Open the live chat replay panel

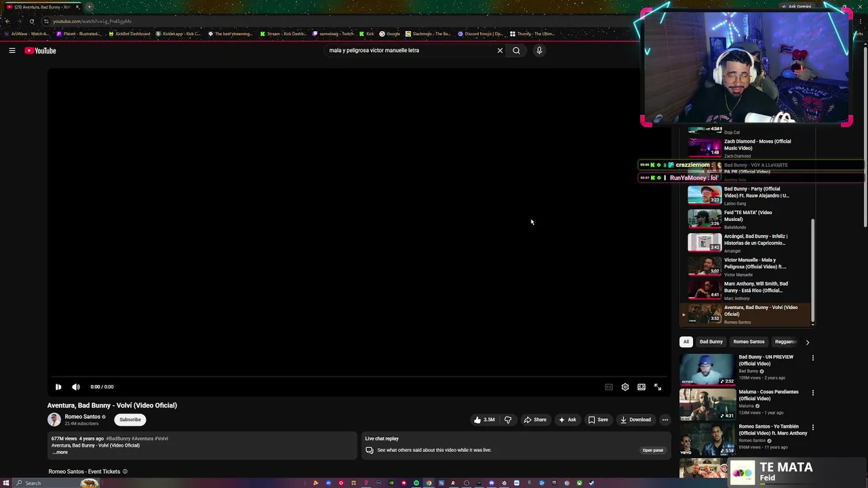[653, 450]
